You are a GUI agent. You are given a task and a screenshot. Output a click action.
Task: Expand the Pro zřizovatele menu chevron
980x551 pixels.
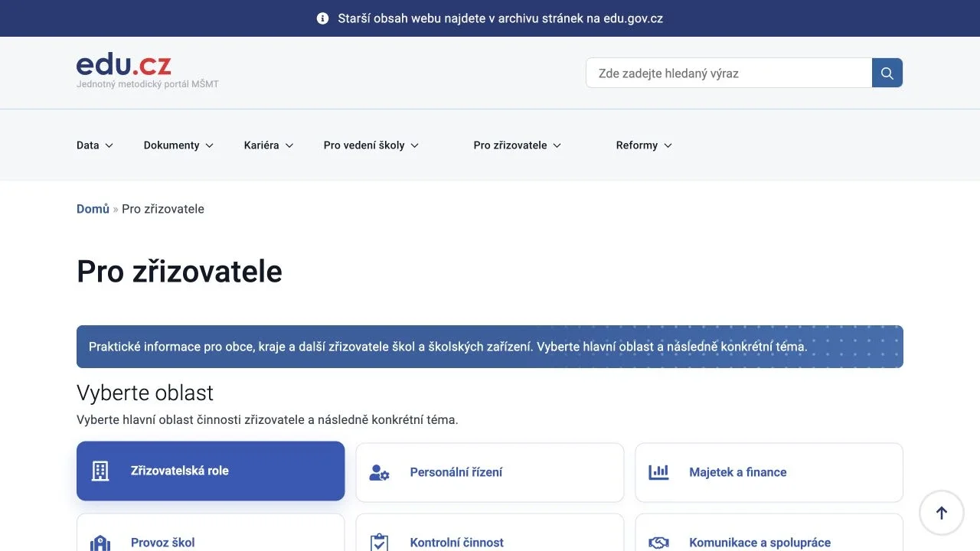pos(557,145)
